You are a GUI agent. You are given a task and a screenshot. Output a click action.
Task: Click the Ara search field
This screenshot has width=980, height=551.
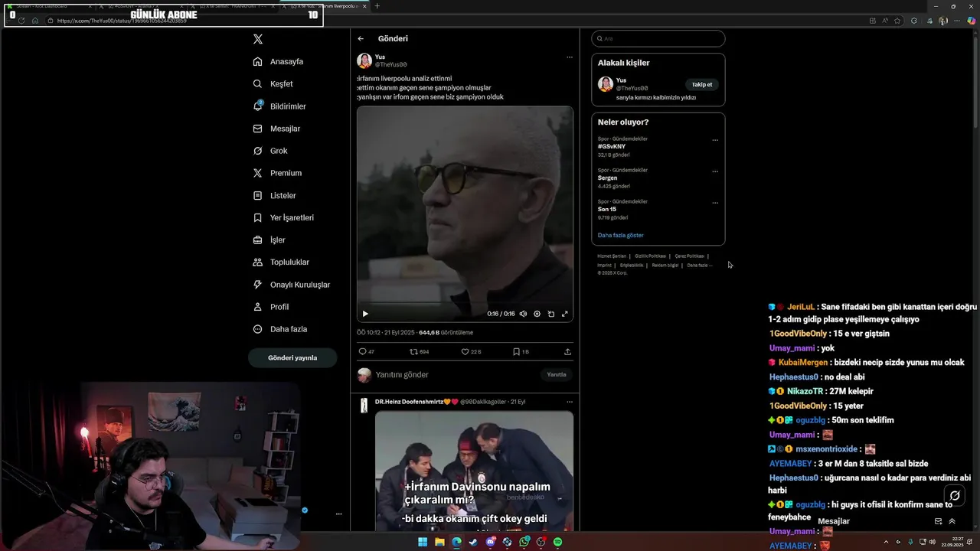pyautogui.click(x=658, y=38)
